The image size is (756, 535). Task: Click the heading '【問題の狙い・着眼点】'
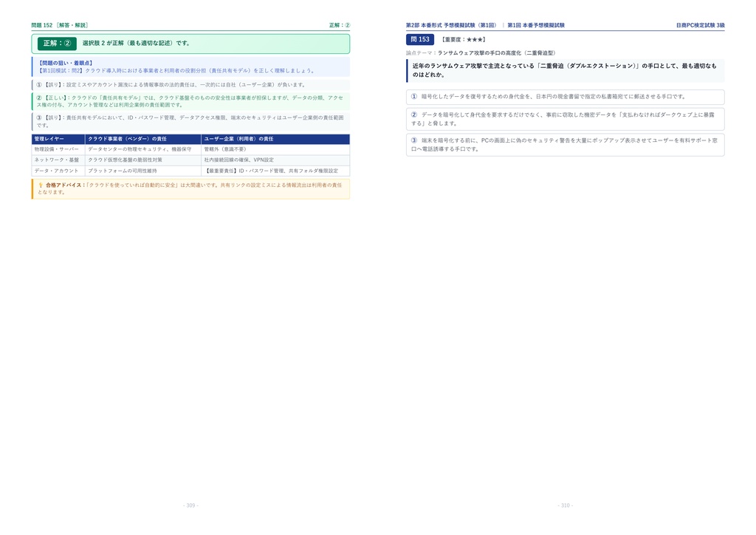point(66,64)
